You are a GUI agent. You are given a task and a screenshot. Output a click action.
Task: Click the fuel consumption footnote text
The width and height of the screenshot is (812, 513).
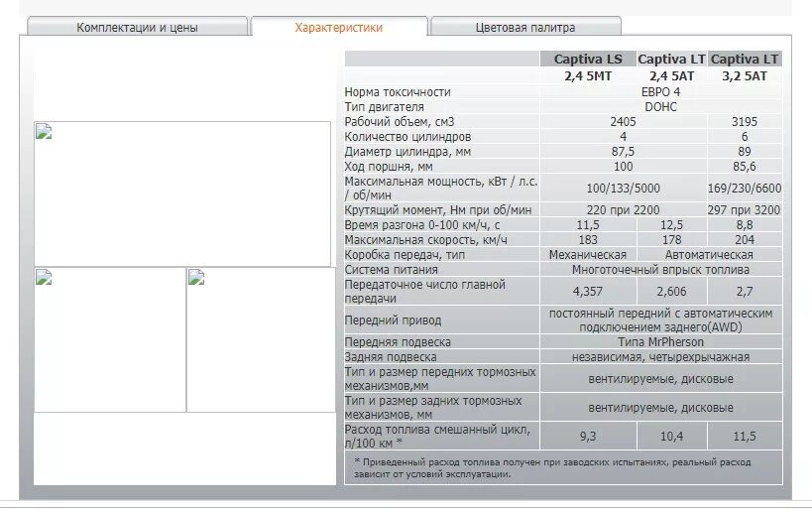[x=552, y=468]
